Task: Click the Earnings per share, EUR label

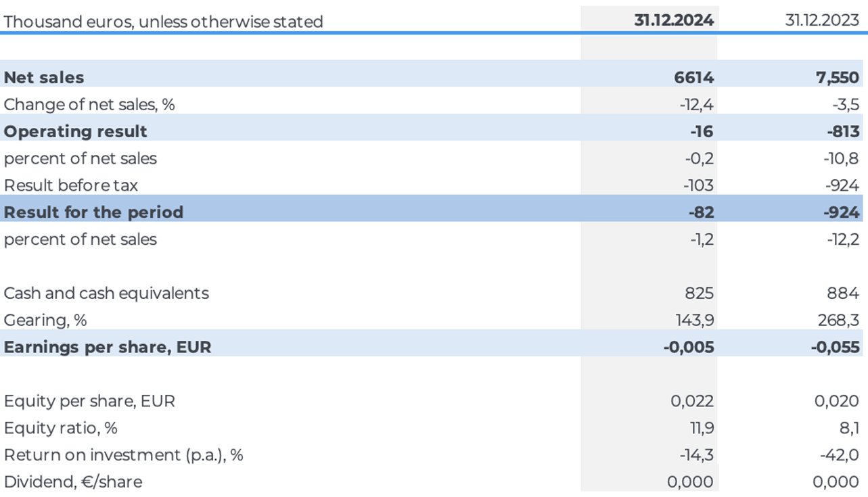Action: point(108,347)
